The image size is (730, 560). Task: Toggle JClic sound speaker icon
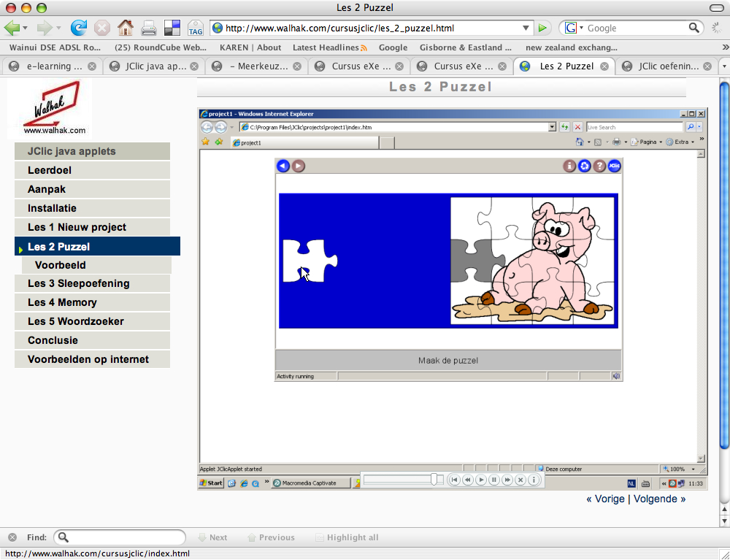pyautogui.click(x=616, y=376)
